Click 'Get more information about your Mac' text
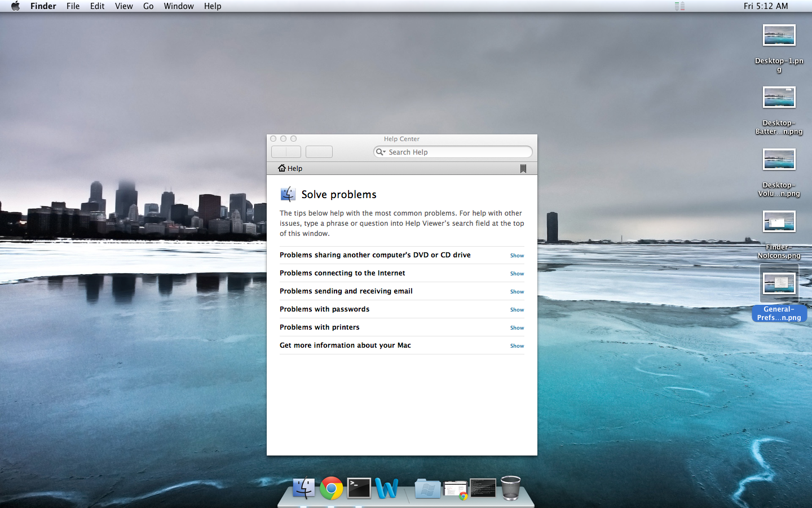Viewport: 812px width, 508px height. 345,345
